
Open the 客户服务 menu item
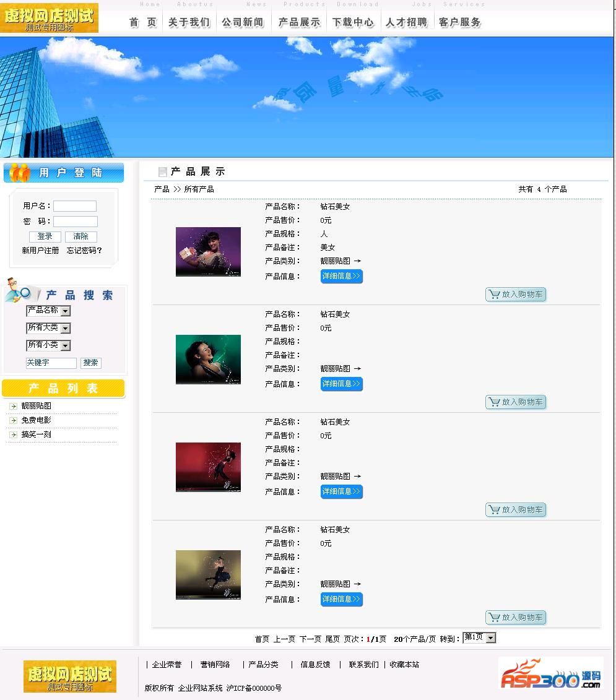tap(459, 22)
